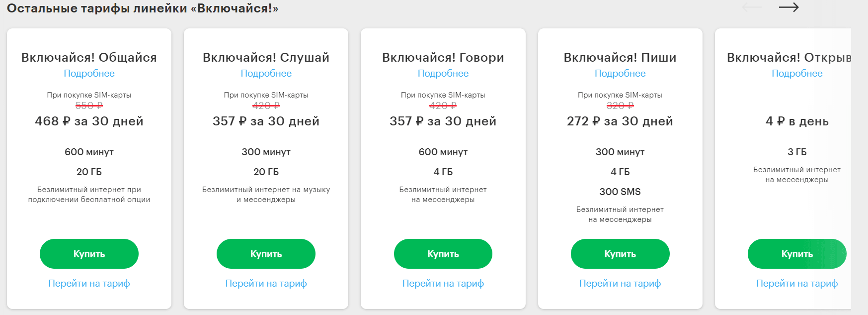Switch to the Пиши tariff via Перейти на тариф
Screen dimensions: 868x315
tap(620, 284)
